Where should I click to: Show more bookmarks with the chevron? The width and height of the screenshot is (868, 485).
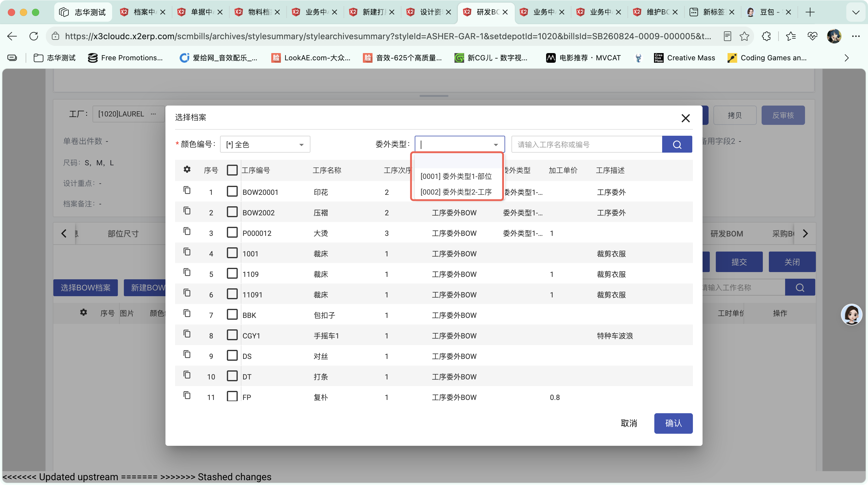coord(847,58)
